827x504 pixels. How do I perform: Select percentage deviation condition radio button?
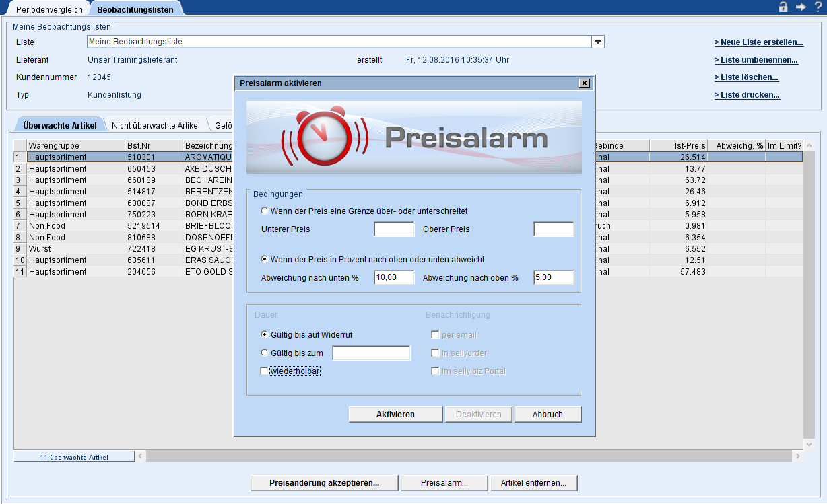tap(265, 259)
